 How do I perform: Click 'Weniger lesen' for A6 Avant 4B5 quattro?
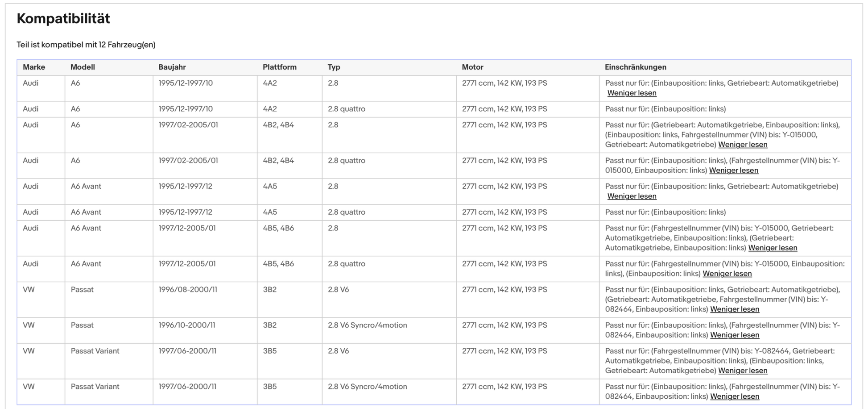(x=727, y=274)
